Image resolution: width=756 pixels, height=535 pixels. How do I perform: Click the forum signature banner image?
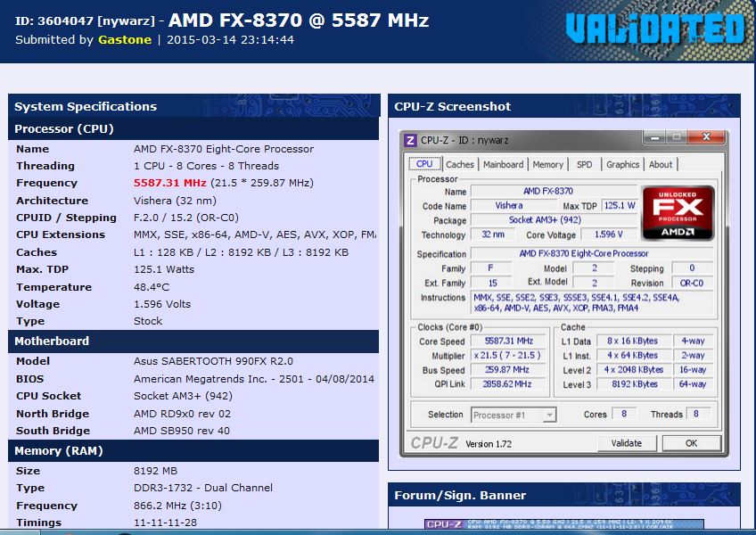click(x=564, y=524)
